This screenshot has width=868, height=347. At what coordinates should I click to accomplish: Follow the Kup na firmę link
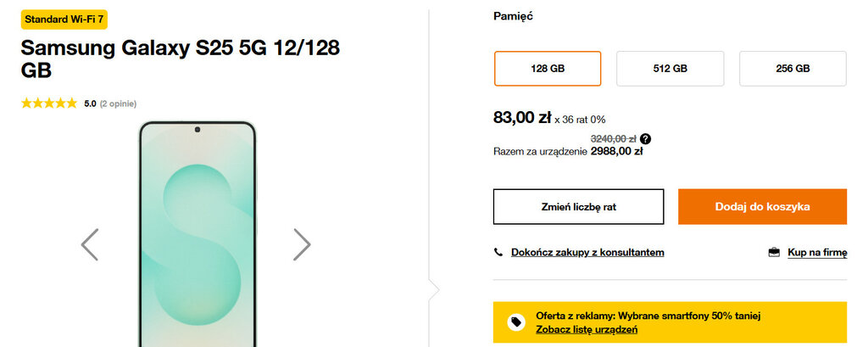(817, 252)
